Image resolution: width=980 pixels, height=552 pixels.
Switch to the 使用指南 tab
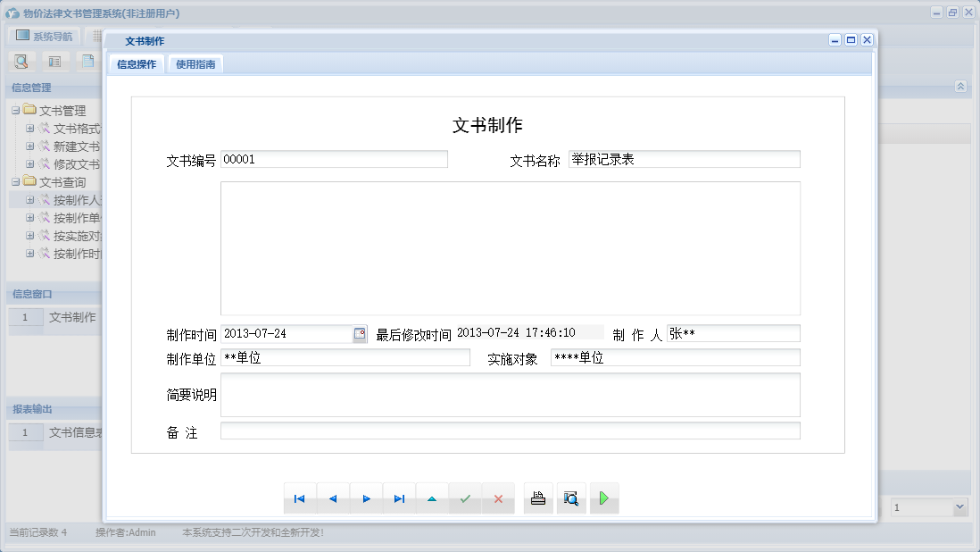click(x=195, y=64)
